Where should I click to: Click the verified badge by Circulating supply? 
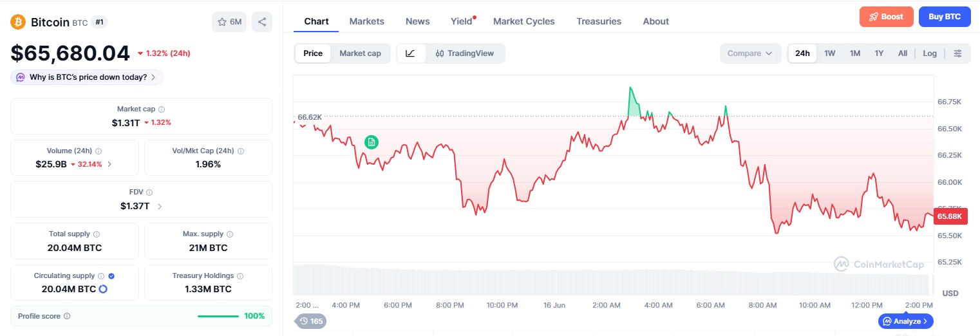[111, 275]
